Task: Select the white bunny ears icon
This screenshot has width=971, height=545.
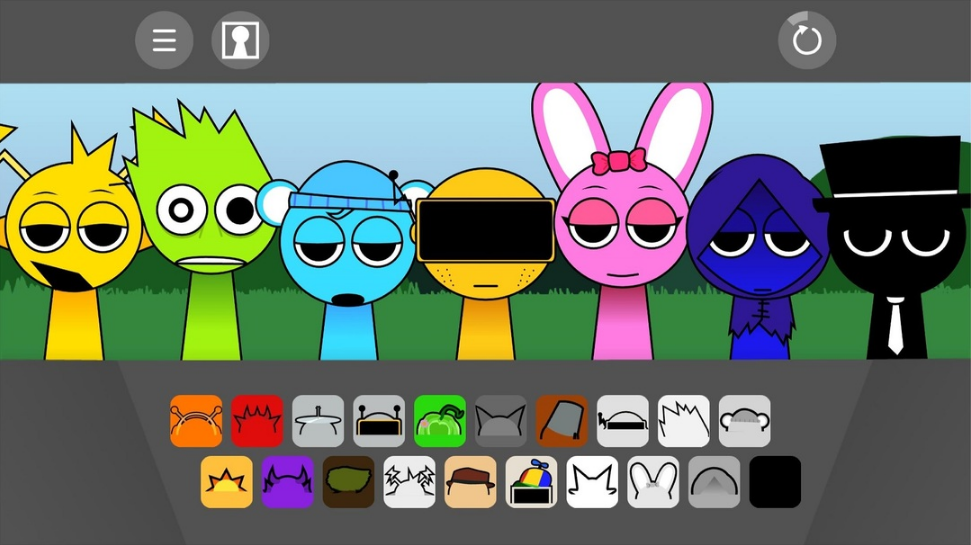Action: [653, 482]
